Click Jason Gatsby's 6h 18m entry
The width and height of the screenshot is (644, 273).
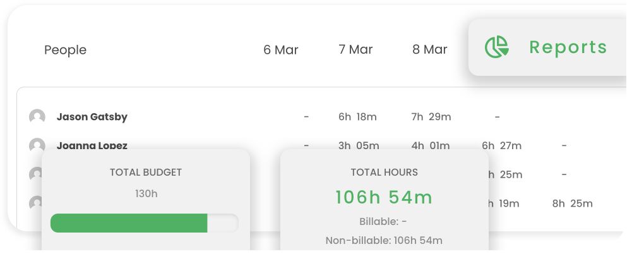pyautogui.click(x=357, y=117)
